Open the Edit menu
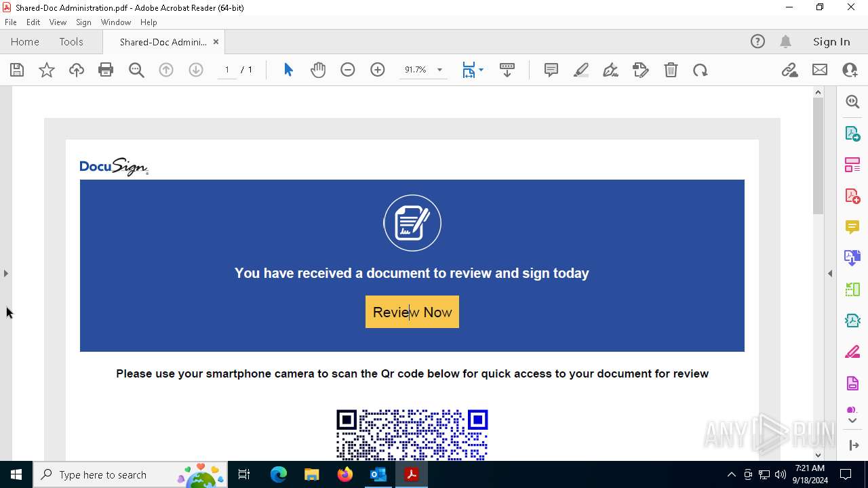 pos(33,22)
